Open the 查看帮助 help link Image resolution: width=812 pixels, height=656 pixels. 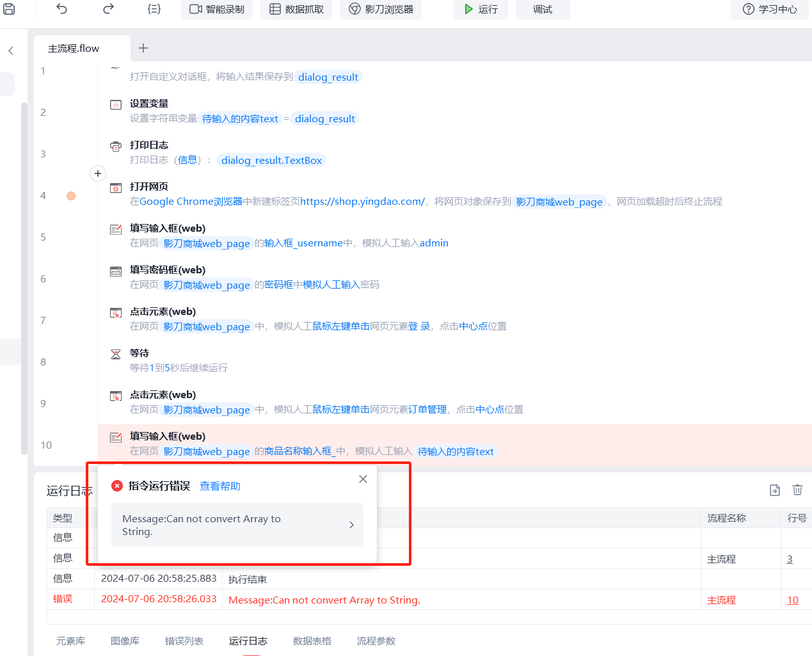click(x=220, y=486)
